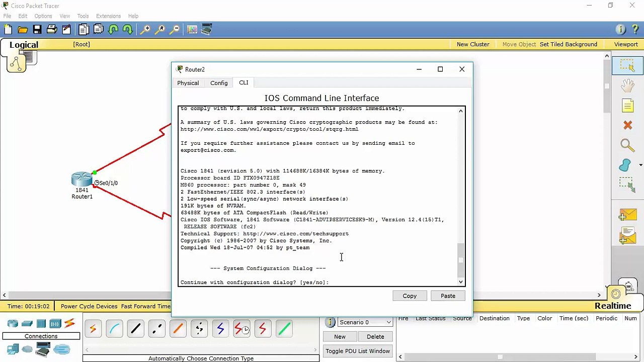Zoom in on the workspace

145,30
